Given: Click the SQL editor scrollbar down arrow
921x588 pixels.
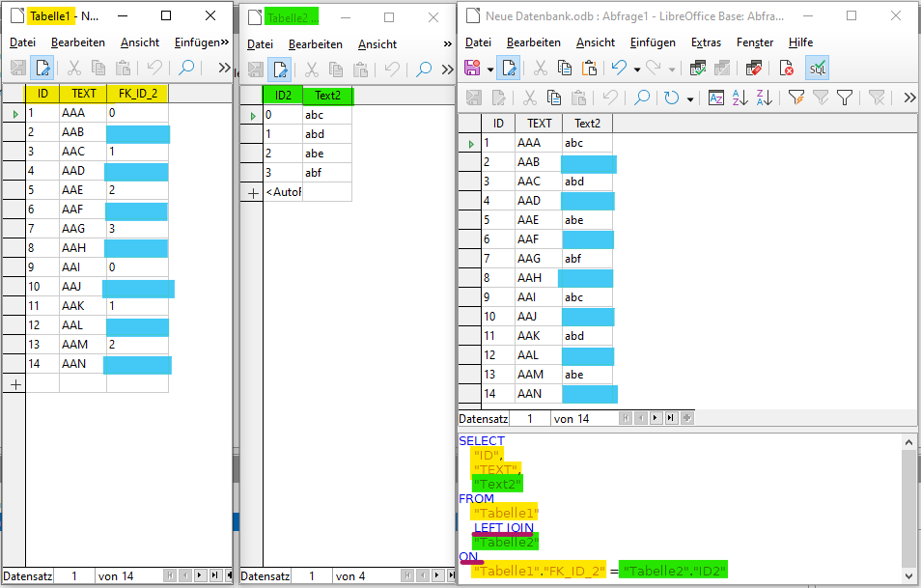Looking at the screenshot, I should point(908,576).
